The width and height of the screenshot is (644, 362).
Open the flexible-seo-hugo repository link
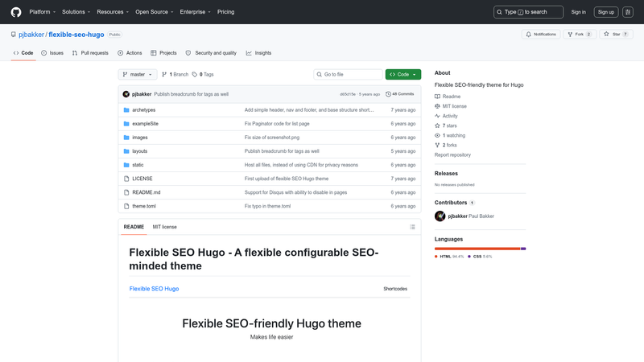(76, 35)
